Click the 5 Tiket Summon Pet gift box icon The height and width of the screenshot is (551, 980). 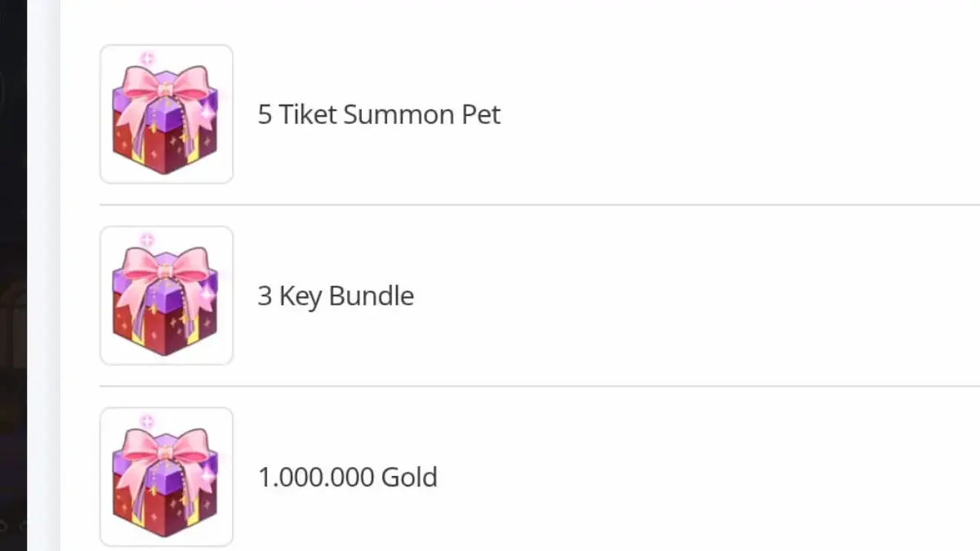click(166, 114)
